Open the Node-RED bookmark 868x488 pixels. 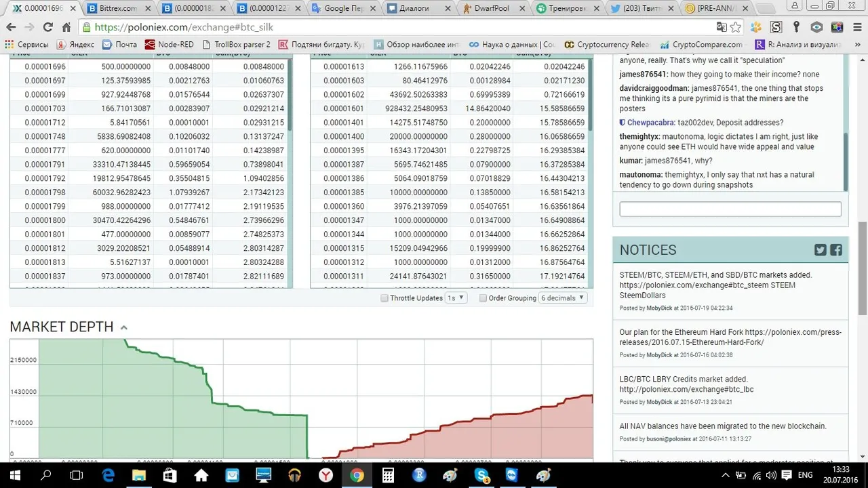(x=169, y=44)
